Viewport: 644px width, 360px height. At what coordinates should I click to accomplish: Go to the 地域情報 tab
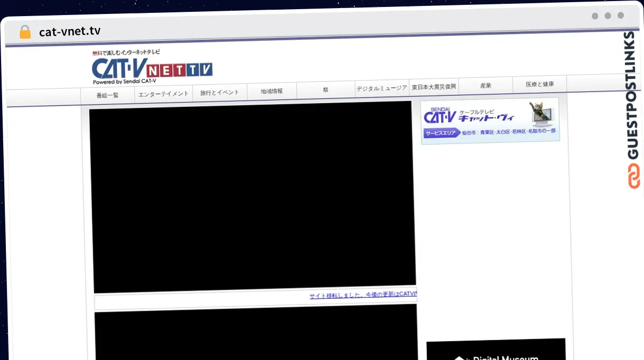[272, 91]
